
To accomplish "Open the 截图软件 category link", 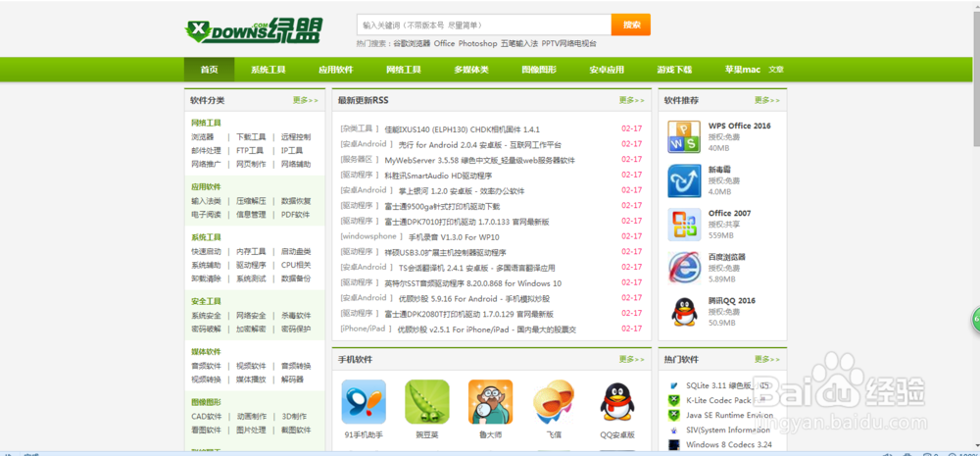I will (x=296, y=431).
